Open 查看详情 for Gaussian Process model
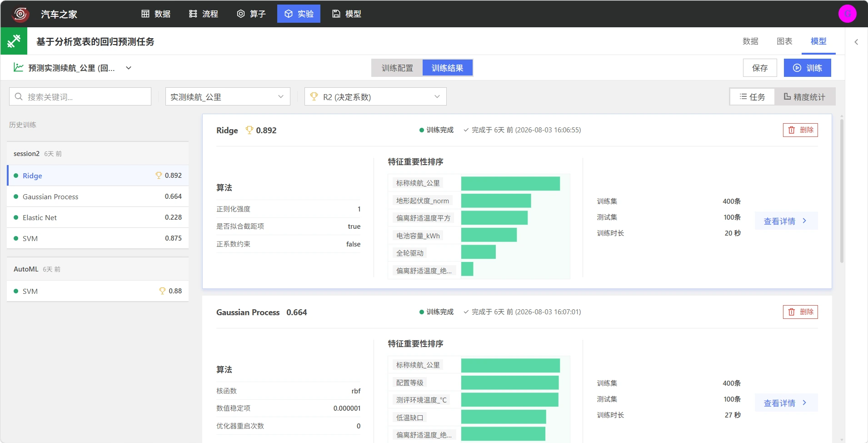Image resolution: width=868 pixels, height=443 pixels. pyautogui.click(x=786, y=403)
